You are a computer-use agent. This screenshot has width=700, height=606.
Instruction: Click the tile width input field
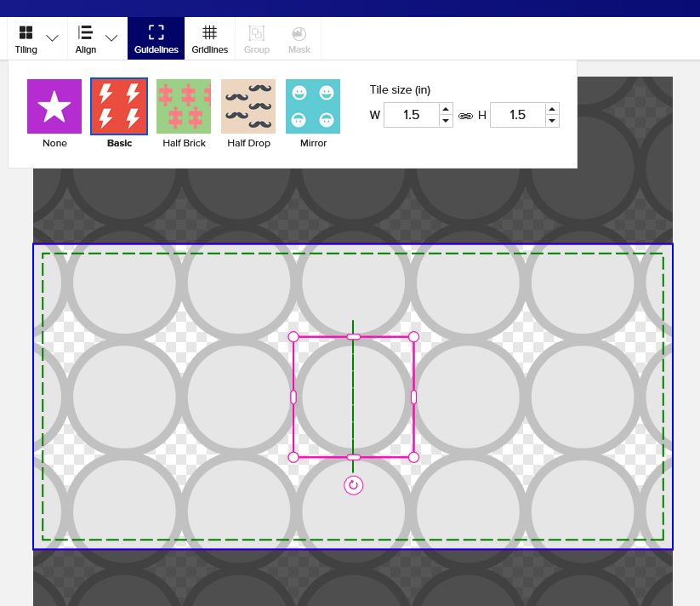(x=412, y=115)
